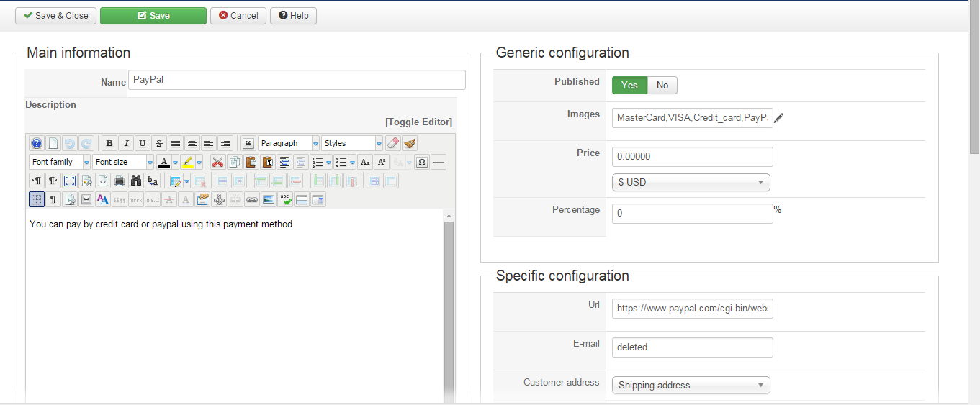Click the scissors Cut icon
The height and width of the screenshot is (405, 980).
(x=217, y=162)
